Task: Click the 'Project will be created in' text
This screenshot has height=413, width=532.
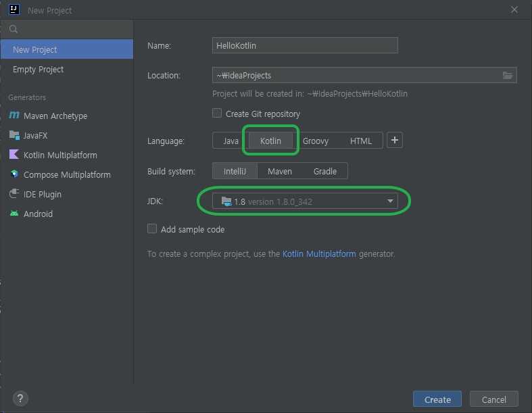Action: (310, 94)
